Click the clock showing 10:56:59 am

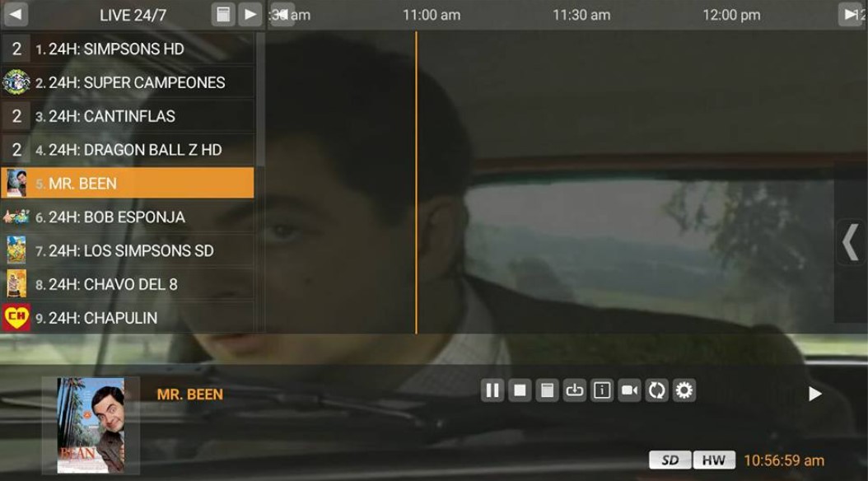(784, 460)
